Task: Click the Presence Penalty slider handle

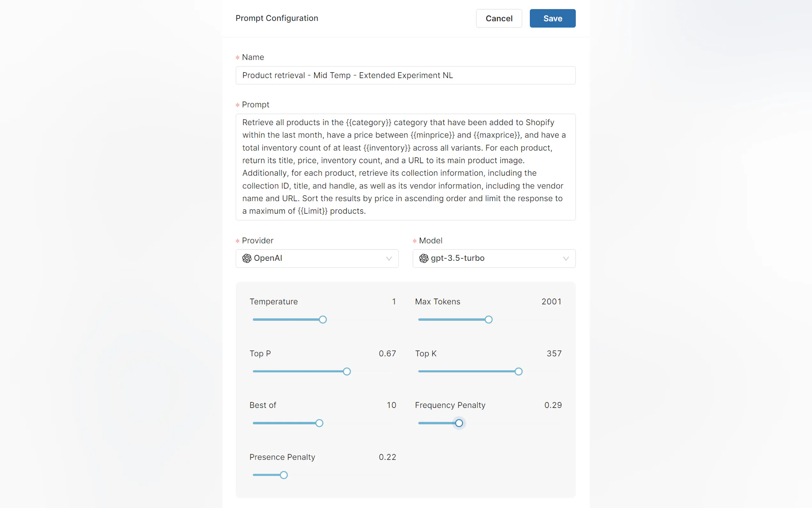Action: (x=284, y=475)
